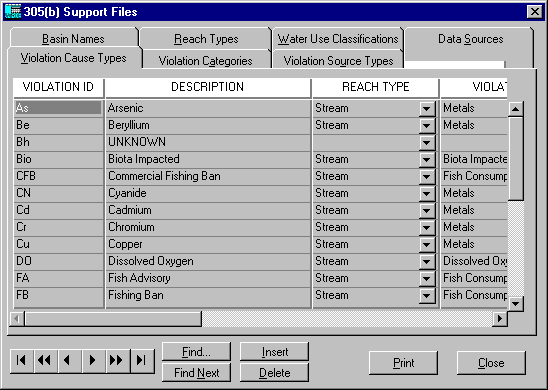
Task: Click the horizontal scrollbar thumb
Action: tap(113, 318)
